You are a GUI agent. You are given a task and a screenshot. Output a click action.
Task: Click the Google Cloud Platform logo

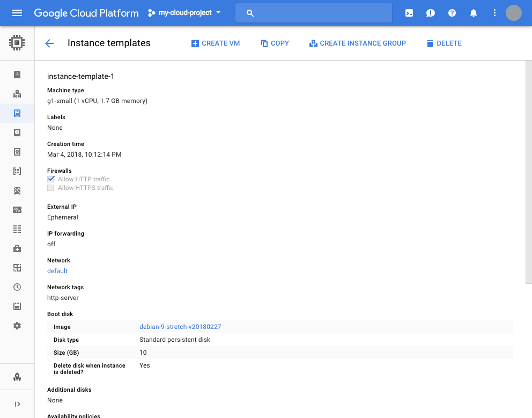pos(86,13)
